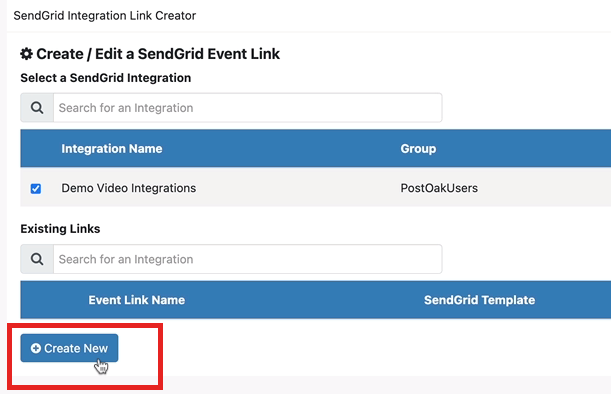The height and width of the screenshot is (394, 611).
Task: Click the SendGrid Integration Link Creator title
Action: pos(104,16)
